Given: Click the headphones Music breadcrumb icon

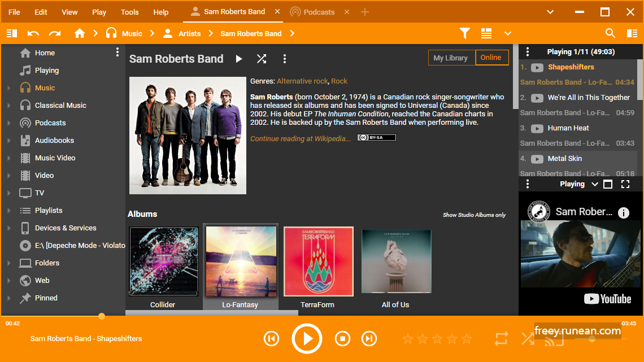Looking at the screenshot, I should pos(111,33).
